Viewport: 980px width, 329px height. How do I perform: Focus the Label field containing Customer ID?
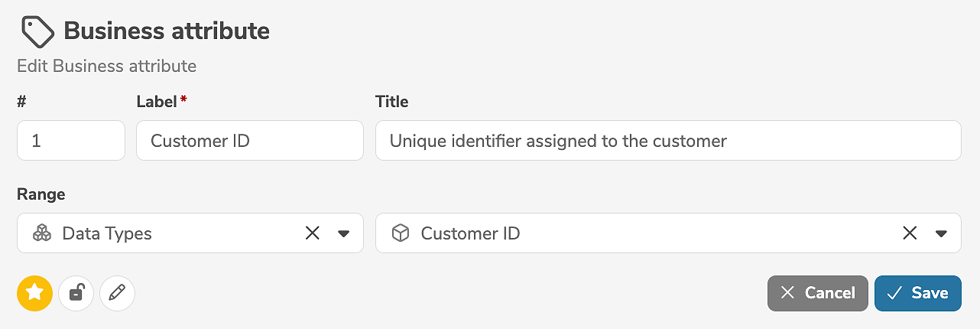click(249, 141)
